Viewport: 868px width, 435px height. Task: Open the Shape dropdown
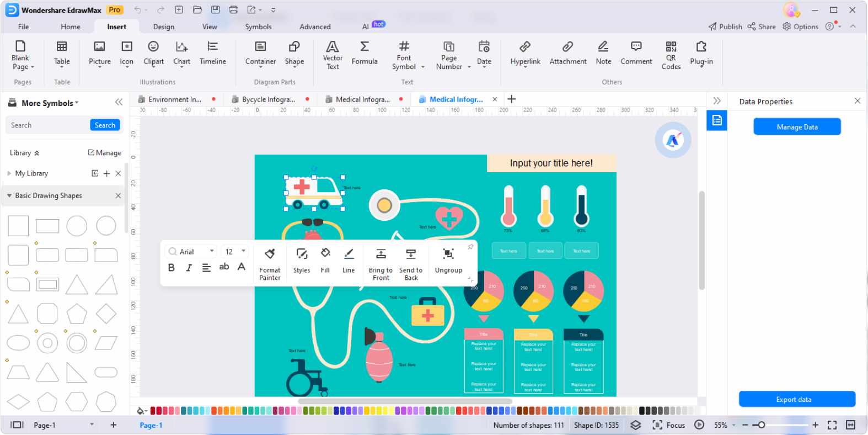coord(294,67)
